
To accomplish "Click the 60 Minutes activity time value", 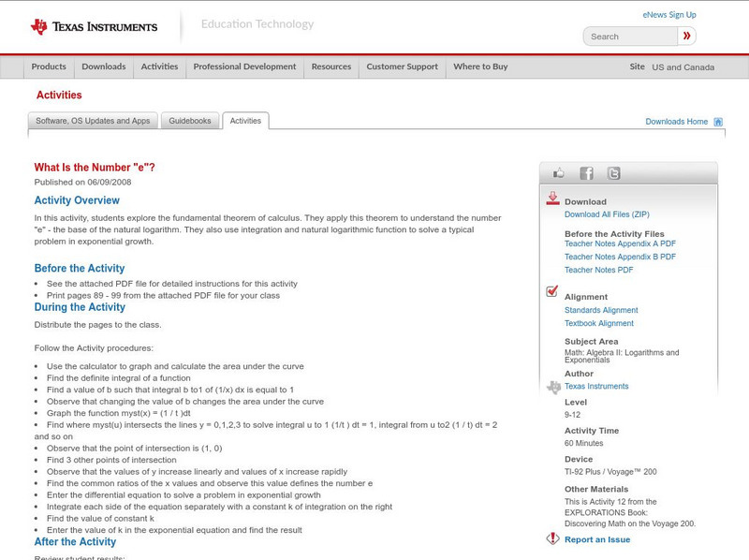I will coord(583,443).
